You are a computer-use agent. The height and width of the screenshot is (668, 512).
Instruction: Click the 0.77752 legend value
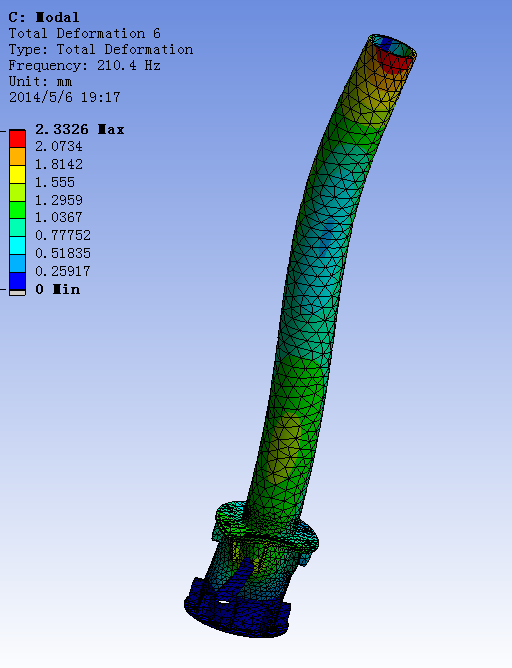pos(63,236)
